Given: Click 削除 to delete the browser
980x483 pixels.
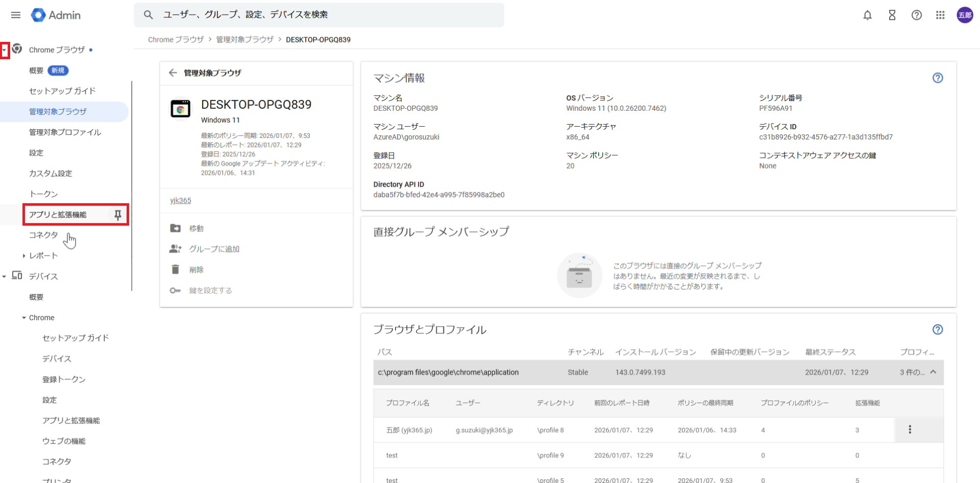Looking at the screenshot, I should pos(196,270).
